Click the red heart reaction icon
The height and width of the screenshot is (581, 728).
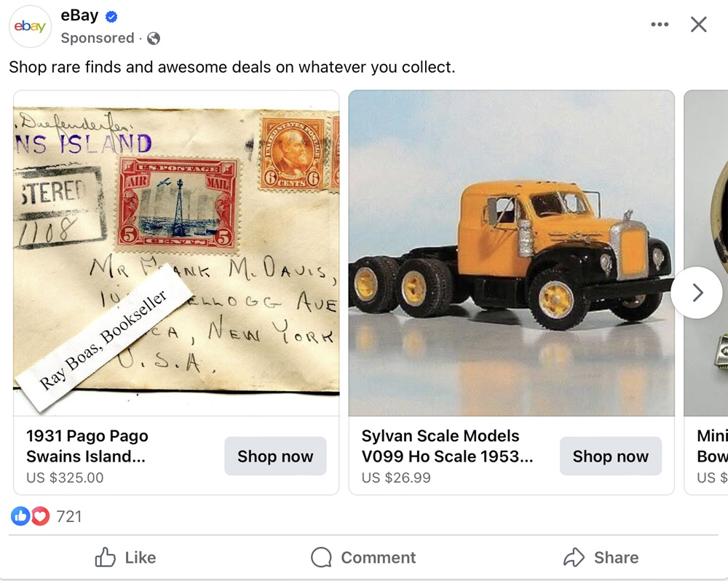click(x=40, y=516)
